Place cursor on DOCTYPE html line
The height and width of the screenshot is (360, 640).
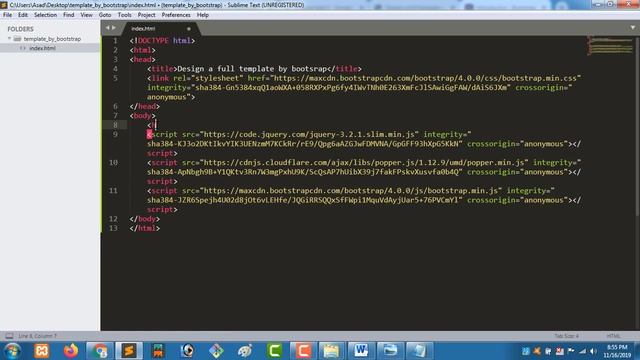point(162,41)
